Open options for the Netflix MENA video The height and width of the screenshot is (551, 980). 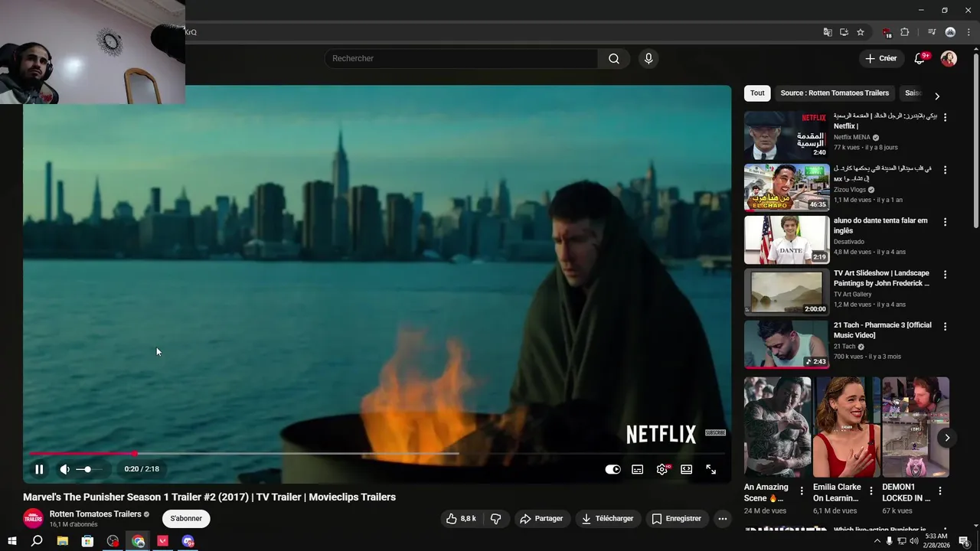point(945,117)
